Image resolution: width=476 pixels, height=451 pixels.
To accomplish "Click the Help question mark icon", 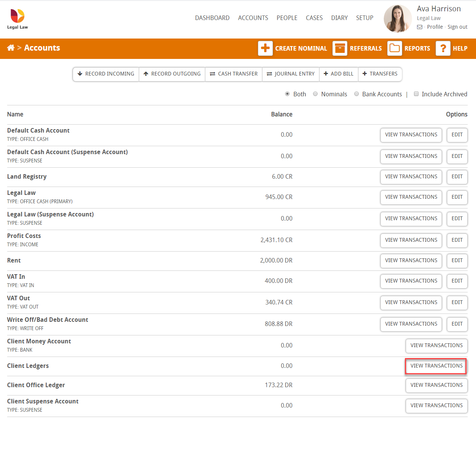I will point(443,48).
